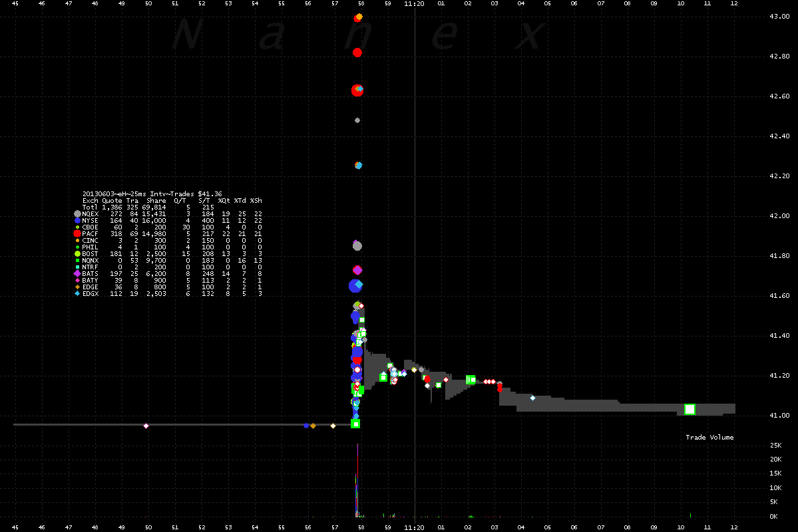Click the '42.80' price axis label
Viewport: 798px width, 532px height.
779,57
